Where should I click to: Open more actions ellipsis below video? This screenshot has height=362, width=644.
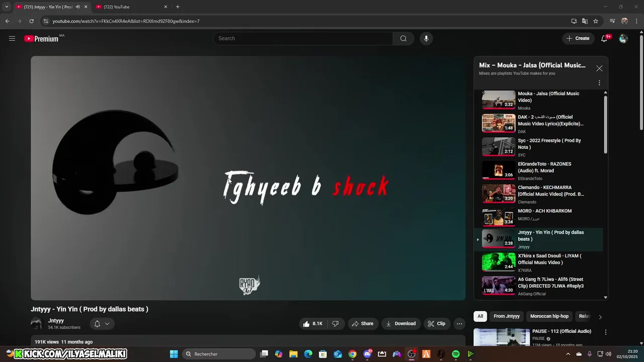[459, 324]
